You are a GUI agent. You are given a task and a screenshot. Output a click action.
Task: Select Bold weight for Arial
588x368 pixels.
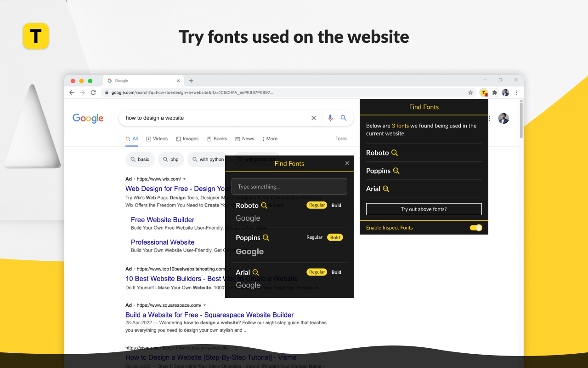[336, 272]
